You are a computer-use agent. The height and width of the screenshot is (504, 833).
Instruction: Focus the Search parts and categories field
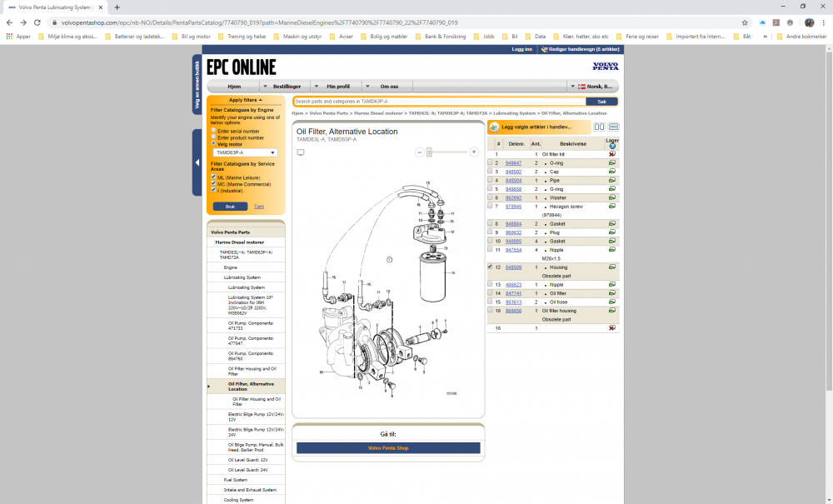(x=440, y=102)
